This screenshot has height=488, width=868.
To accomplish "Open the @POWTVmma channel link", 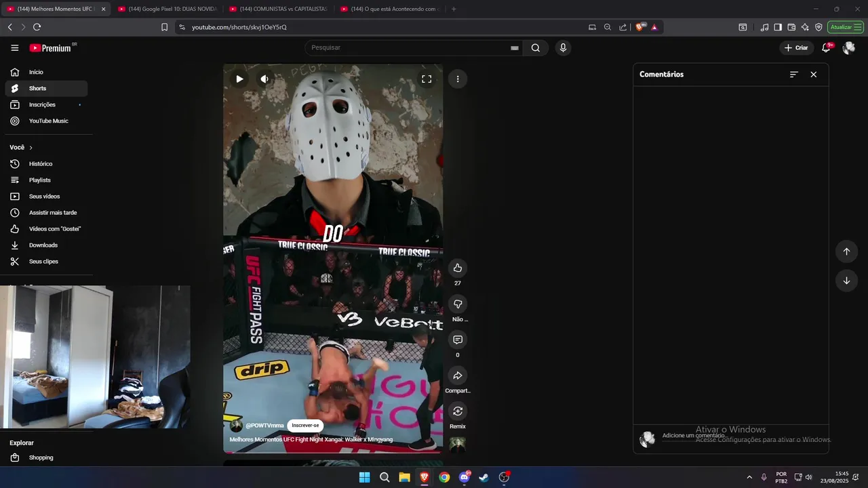I will 264,426.
